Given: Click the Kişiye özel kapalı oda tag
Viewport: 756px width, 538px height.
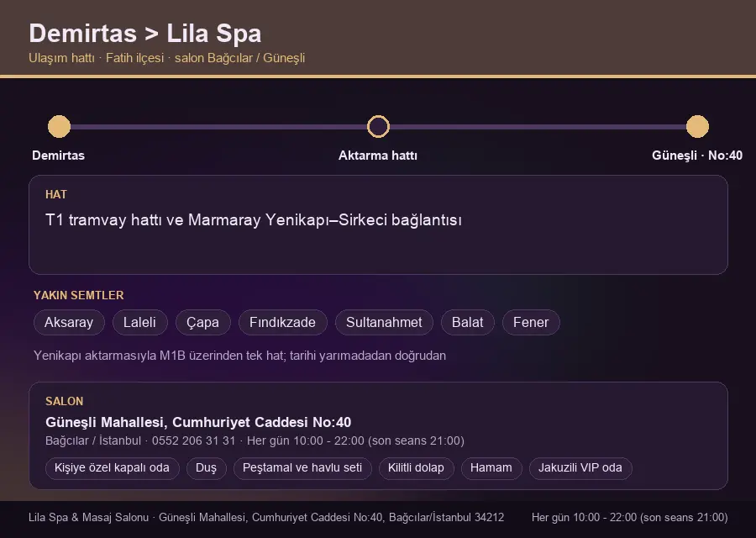Looking at the screenshot, I should coord(112,468).
